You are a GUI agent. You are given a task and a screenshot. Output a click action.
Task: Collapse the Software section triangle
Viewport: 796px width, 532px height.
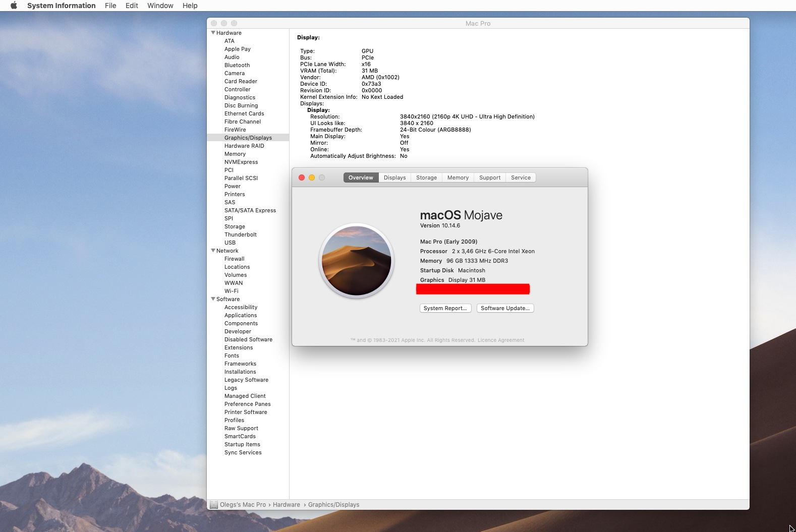tap(213, 299)
